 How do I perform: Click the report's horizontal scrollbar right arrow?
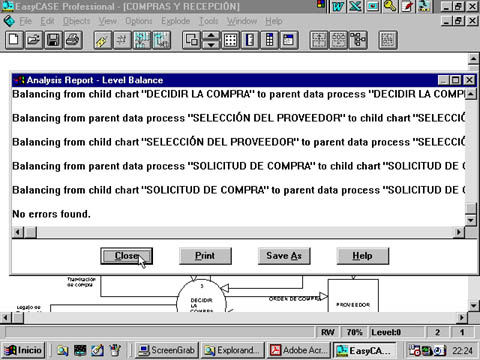coord(459,232)
